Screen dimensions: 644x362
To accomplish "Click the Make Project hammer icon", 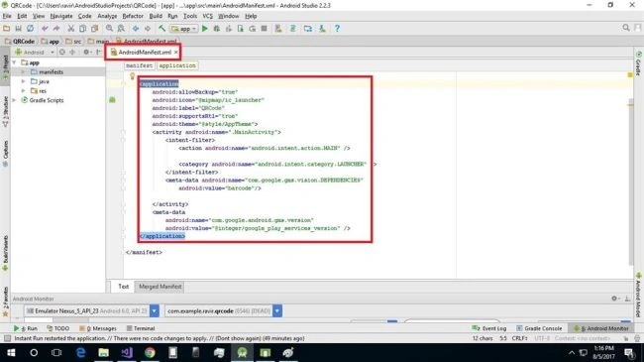I will pyautogui.click(x=161, y=29).
